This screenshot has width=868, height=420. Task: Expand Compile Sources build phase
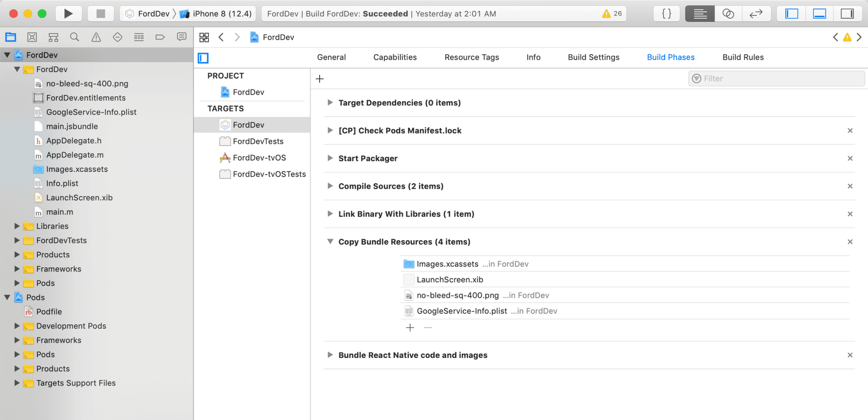tap(330, 186)
